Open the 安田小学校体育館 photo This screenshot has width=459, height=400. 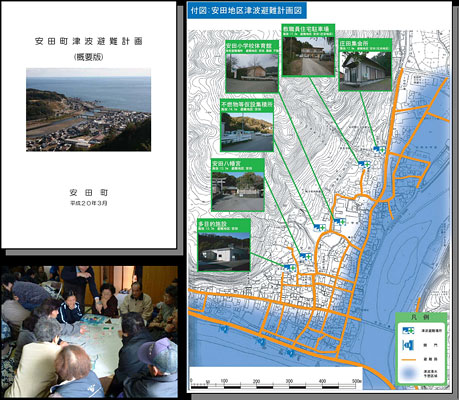click(252, 73)
